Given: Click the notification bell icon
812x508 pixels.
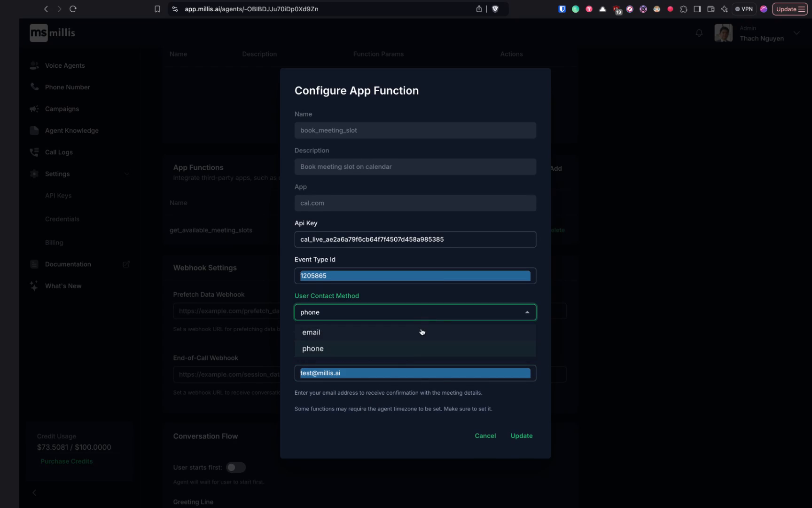Looking at the screenshot, I should click(x=699, y=33).
